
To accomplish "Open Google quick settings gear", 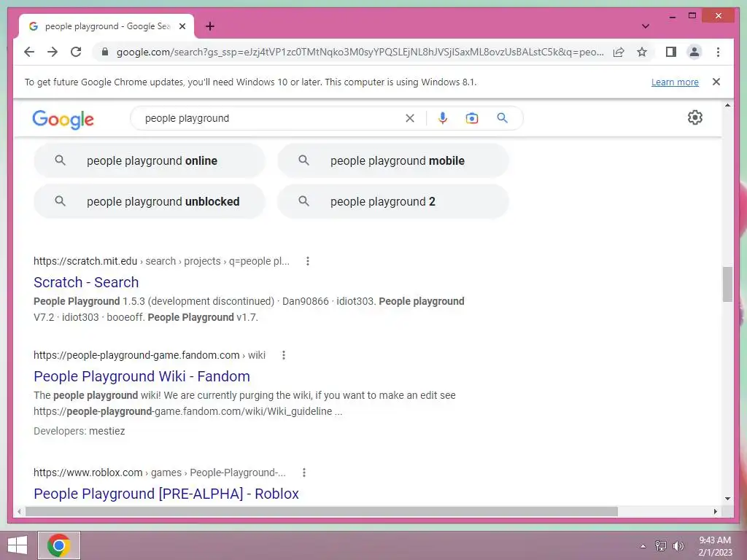I will point(695,117).
